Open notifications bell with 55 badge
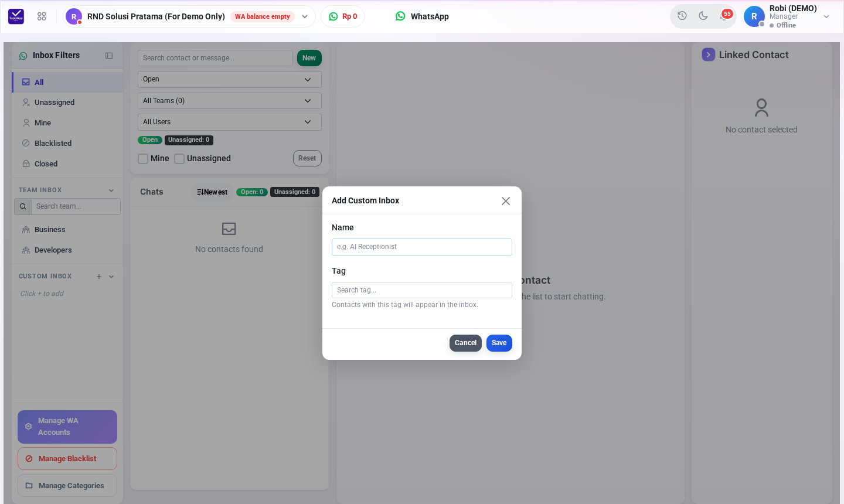Image resolution: width=844 pixels, height=504 pixels. (x=725, y=15)
